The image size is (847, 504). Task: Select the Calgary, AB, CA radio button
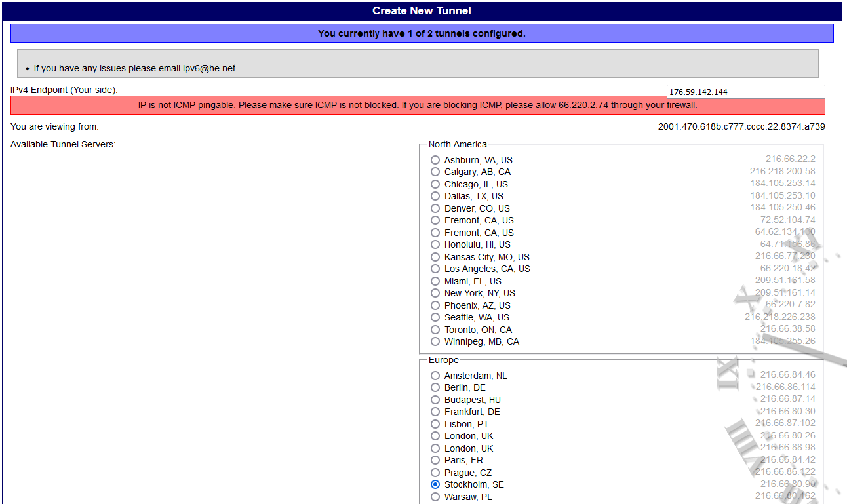click(435, 172)
